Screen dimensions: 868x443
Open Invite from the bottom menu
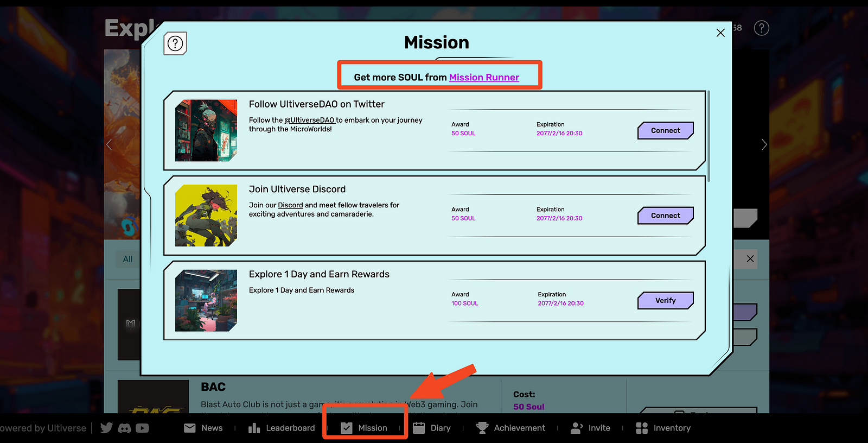tap(590, 428)
